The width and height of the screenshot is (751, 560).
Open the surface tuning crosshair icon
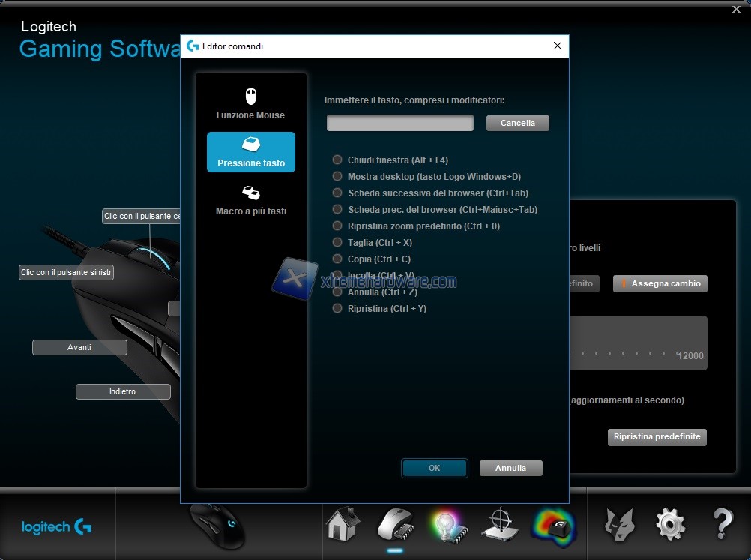498,524
